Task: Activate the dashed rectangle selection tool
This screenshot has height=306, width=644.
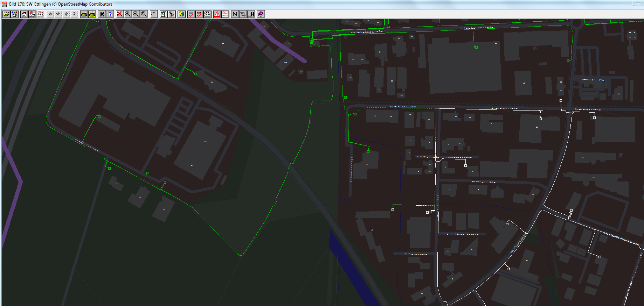Action: (x=154, y=14)
